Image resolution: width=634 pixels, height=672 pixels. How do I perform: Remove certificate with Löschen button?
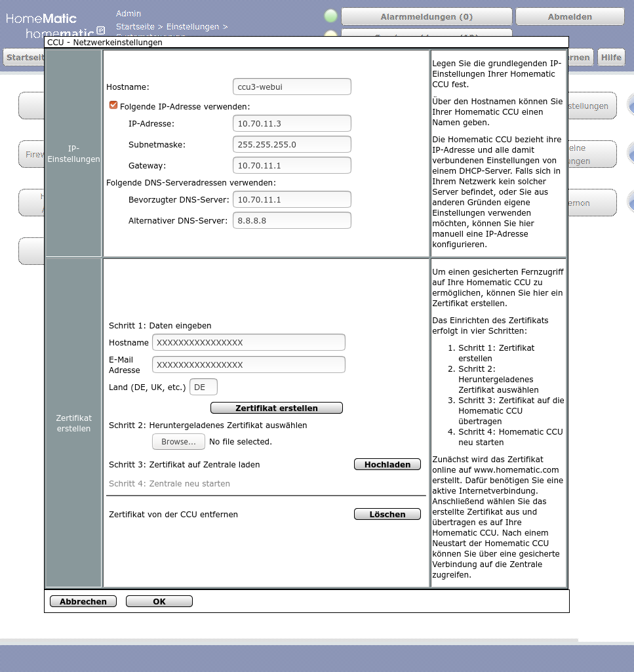click(387, 514)
